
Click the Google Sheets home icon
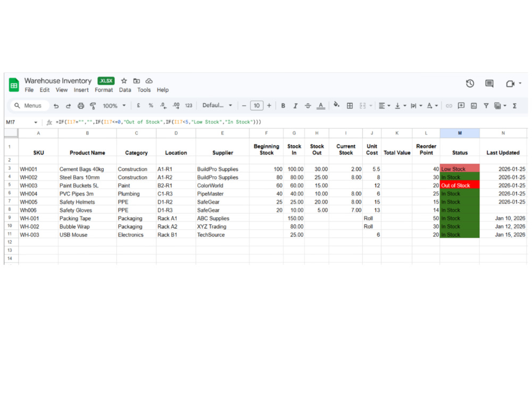pos(14,85)
